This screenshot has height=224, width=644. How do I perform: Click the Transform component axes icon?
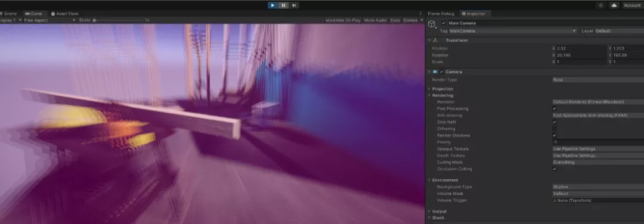pos(435,40)
